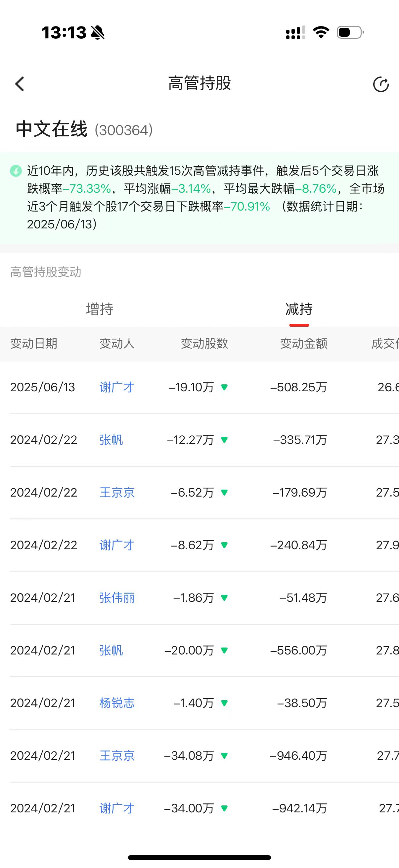This screenshot has height=868, width=399.
Task: Tap the back arrow icon
Action: tap(20, 84)
